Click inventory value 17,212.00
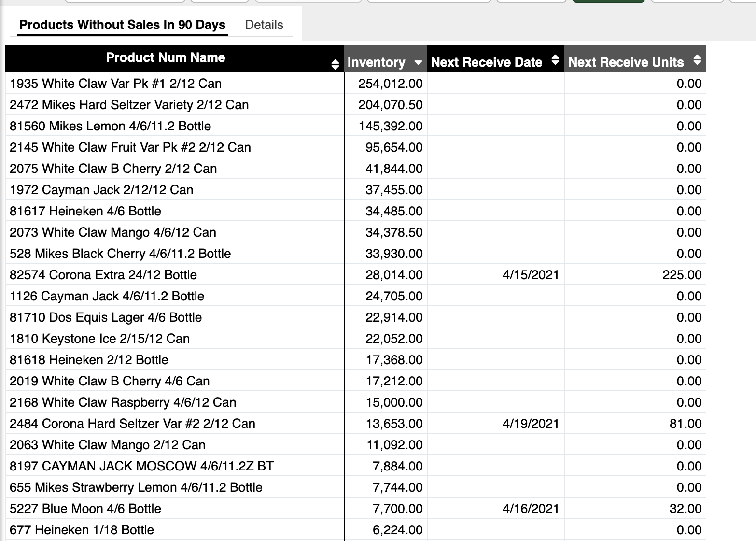 click(x=394, y=381)
